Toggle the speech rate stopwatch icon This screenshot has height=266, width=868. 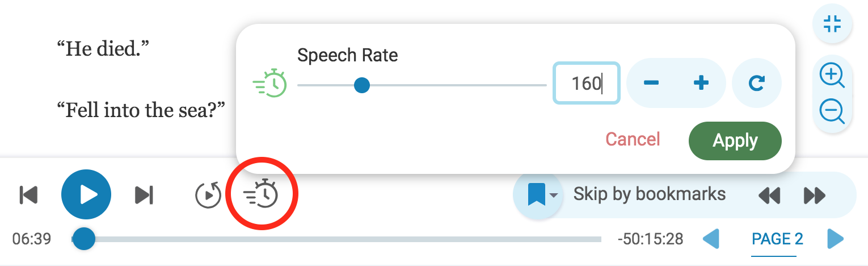pos(261,195)
